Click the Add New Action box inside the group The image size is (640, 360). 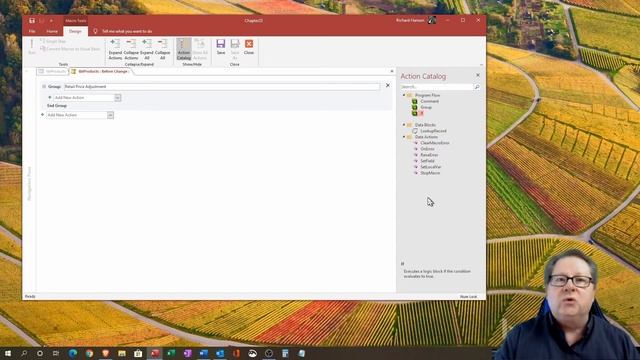pyautogui.click(x=84, y=98)
